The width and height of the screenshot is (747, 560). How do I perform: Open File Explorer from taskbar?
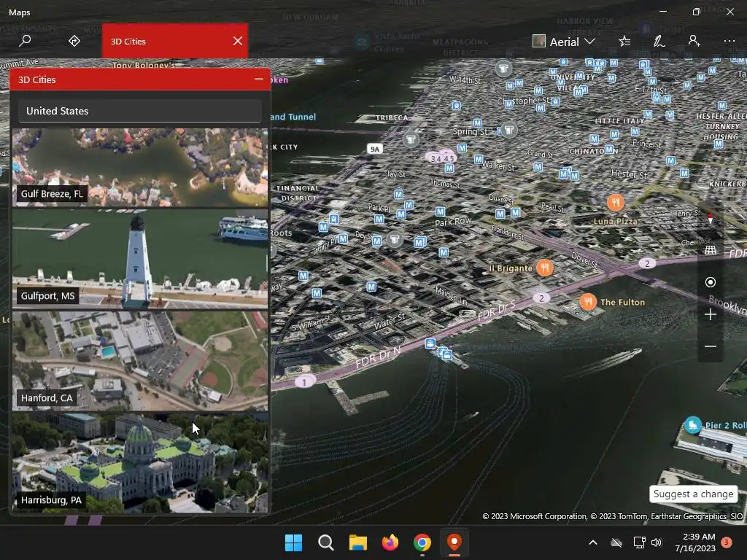tap(357, 542)
